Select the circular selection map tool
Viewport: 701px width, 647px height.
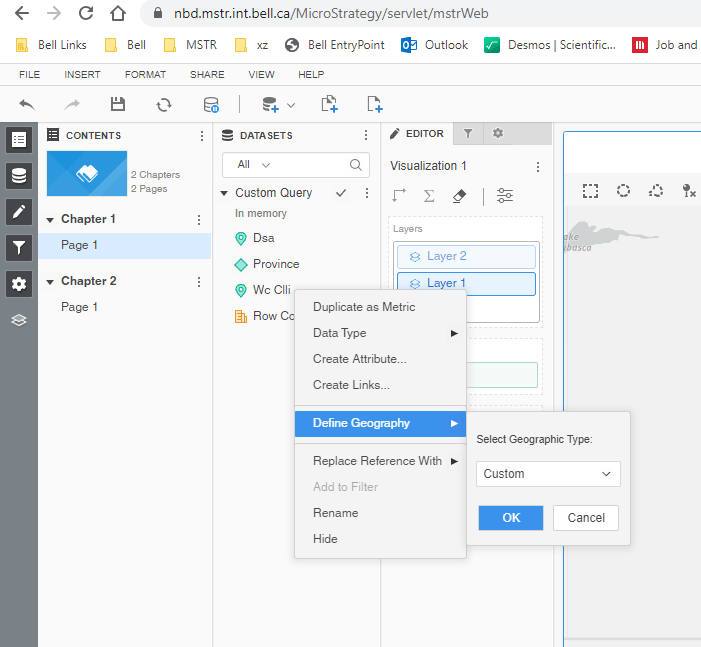(623, 190)
